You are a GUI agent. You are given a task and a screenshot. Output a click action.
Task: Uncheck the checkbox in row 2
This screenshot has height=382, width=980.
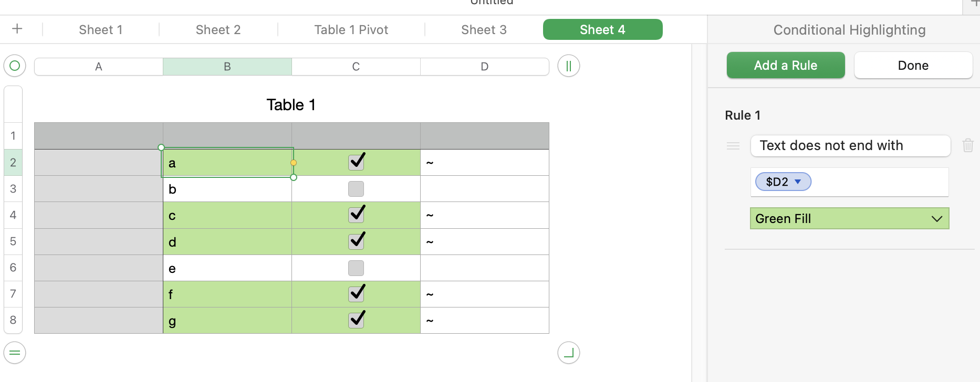point(356,162)
